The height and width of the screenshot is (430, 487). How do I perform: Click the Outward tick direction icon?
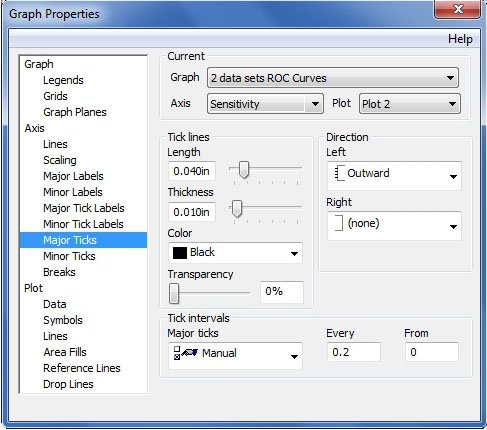click(339, 173)
